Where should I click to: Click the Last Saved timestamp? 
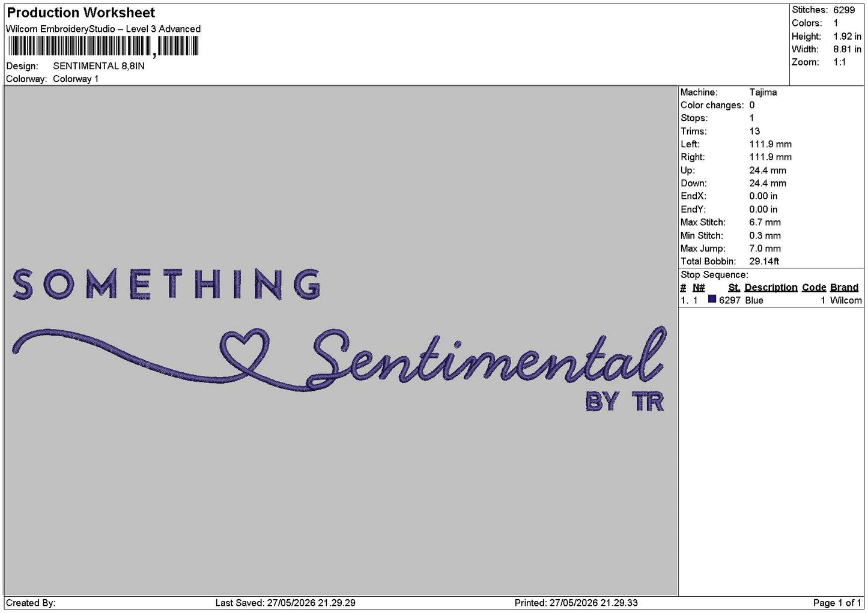point(285,603)
